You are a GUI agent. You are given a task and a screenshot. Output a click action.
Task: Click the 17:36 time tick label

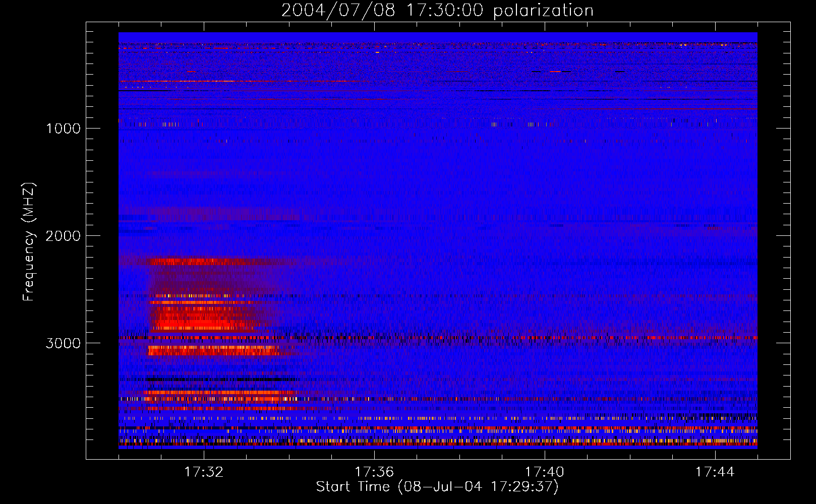click(x=374, y=472)
